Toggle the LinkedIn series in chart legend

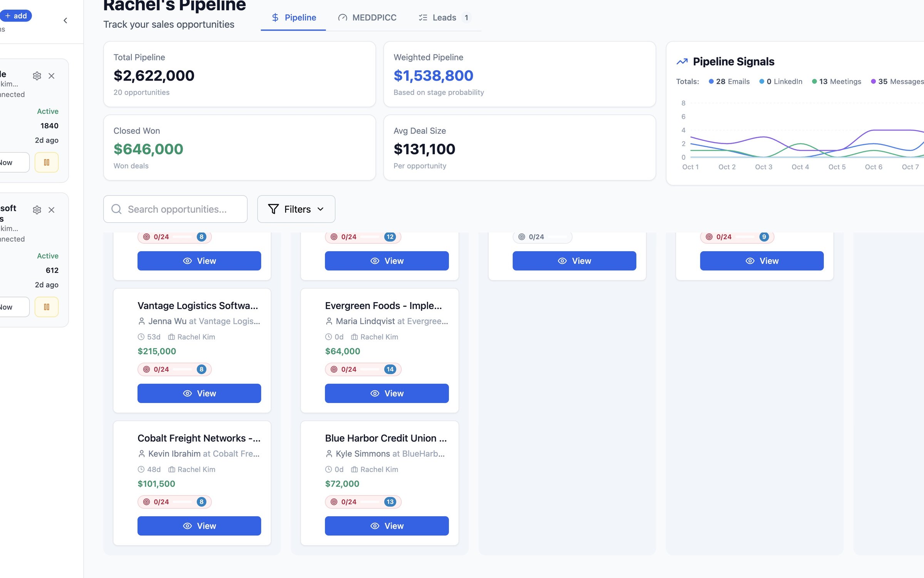coord(781,82)
